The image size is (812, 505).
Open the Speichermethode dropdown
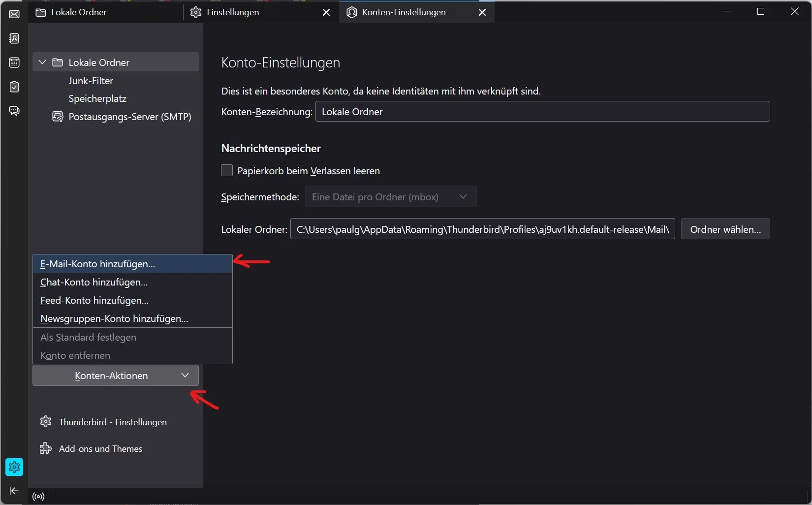coord(391,197)
